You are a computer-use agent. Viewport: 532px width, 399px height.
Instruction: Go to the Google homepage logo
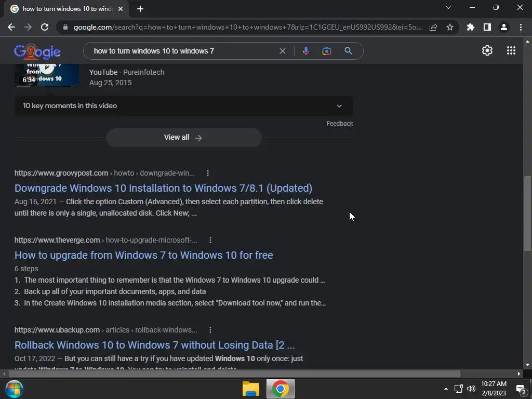tap(37, 51)
